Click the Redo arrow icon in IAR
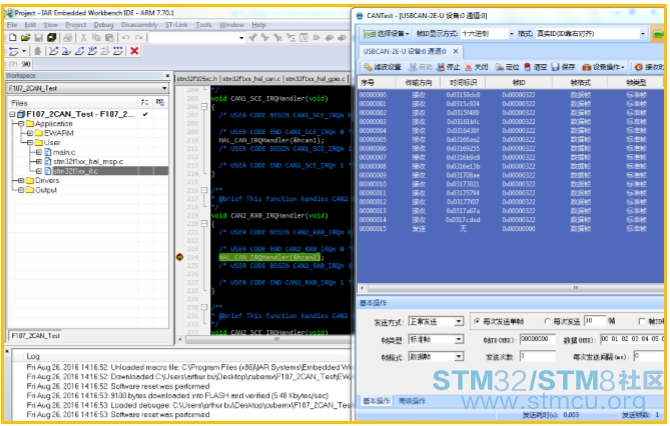This screenshot has height=426, width=670. [139, 38]
